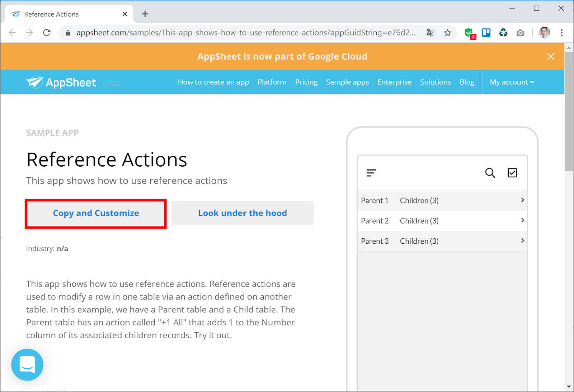The width and height of the screenshot is (574, 392).
Task: Reload the page with the refresh icon
Action: [x=47, y=33]
